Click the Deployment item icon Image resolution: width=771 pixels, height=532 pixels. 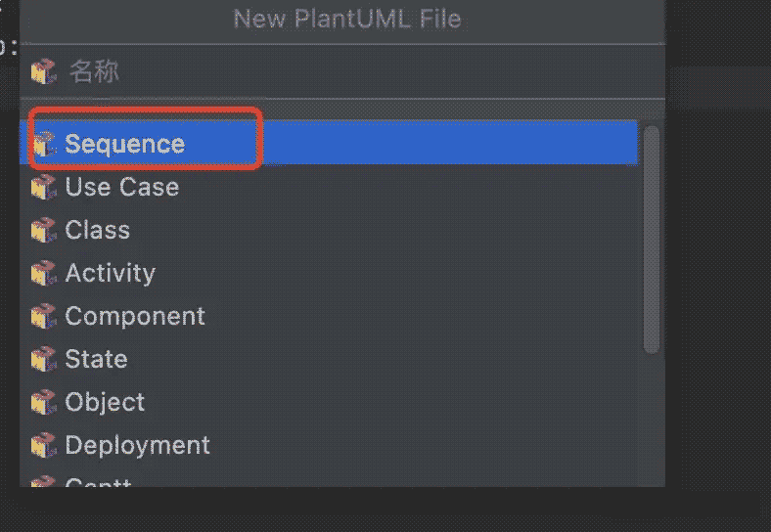(44, 445)
